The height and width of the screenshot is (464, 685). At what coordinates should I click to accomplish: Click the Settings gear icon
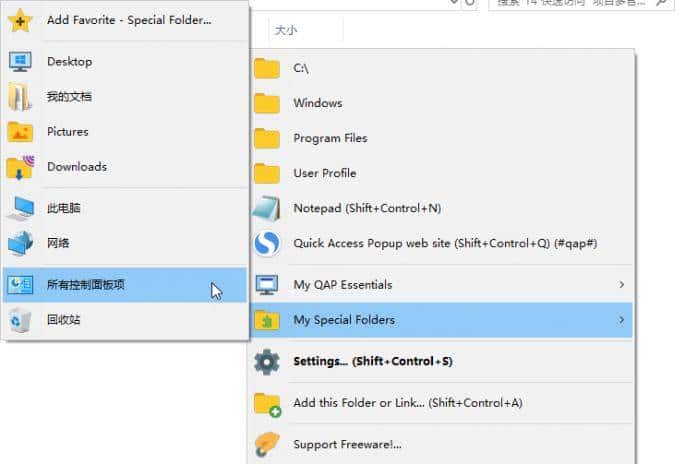pyautogui.click(x=267, y=361)
